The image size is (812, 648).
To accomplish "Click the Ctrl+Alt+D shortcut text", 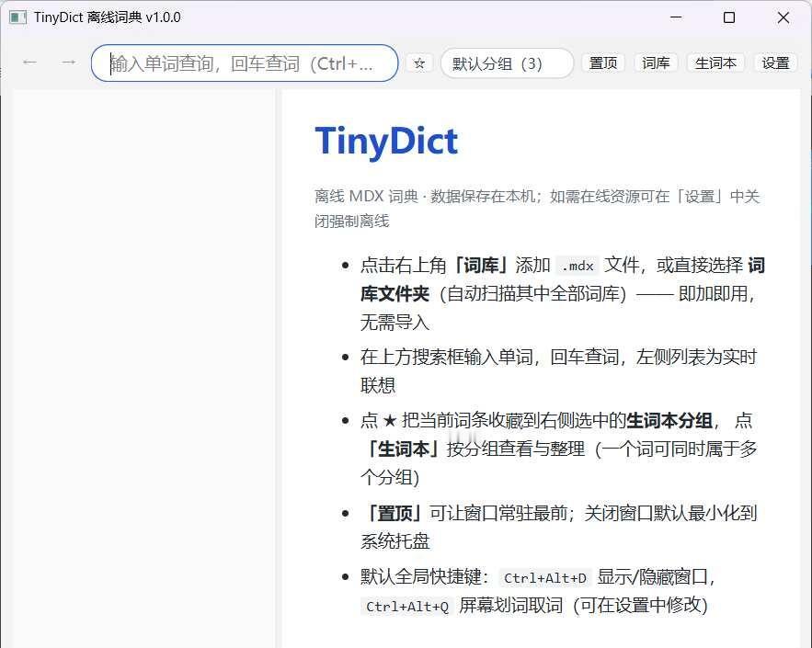I will pos(544,577).
